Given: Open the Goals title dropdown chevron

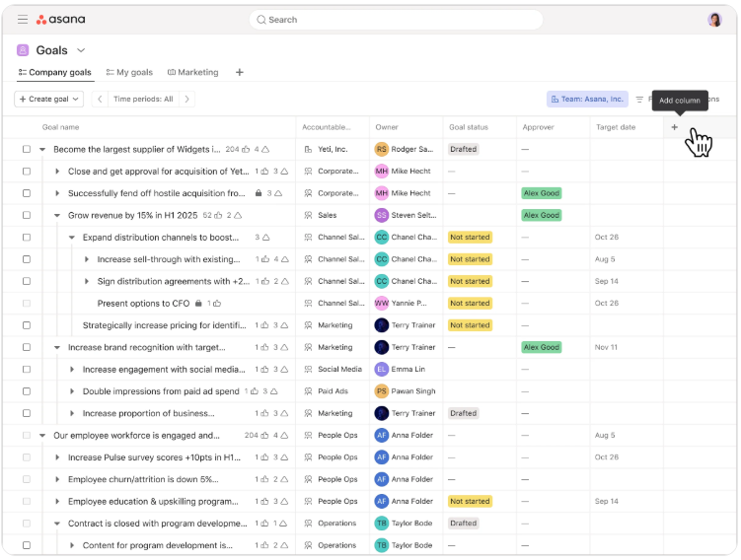Looking at the screenshot, I should tap(81, 50).
